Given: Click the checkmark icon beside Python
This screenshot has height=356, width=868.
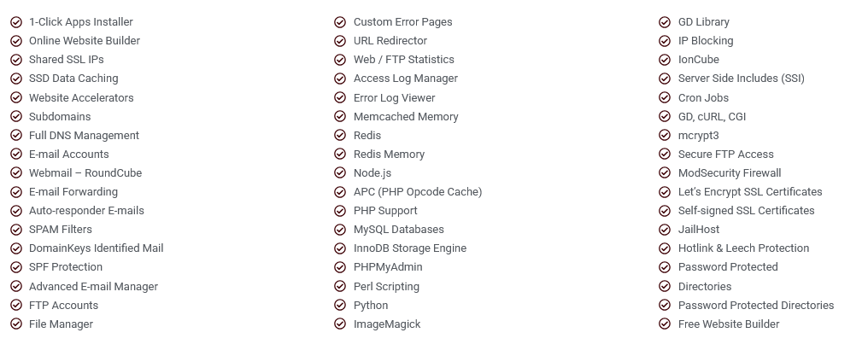Looking at the screenshot, I should [x=340, y=306].
